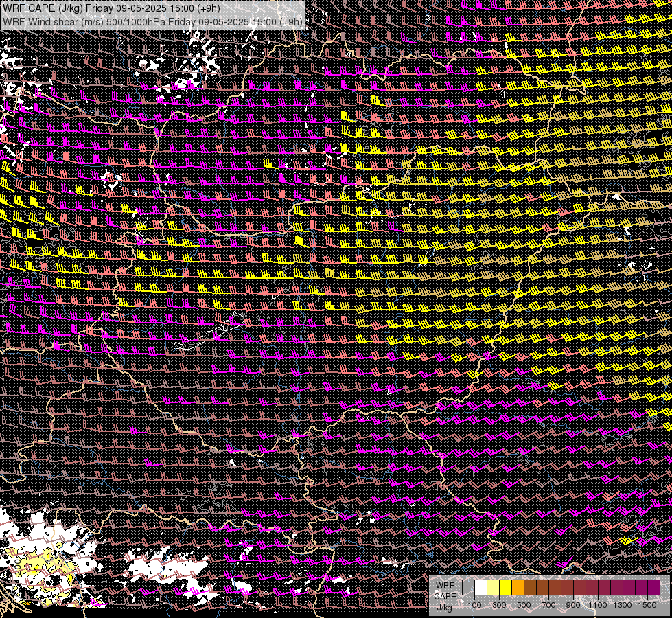This screenshot has height=618, width=672.
Task: Select the WRF CAPE title line
Action: click(x=111, y=8)
